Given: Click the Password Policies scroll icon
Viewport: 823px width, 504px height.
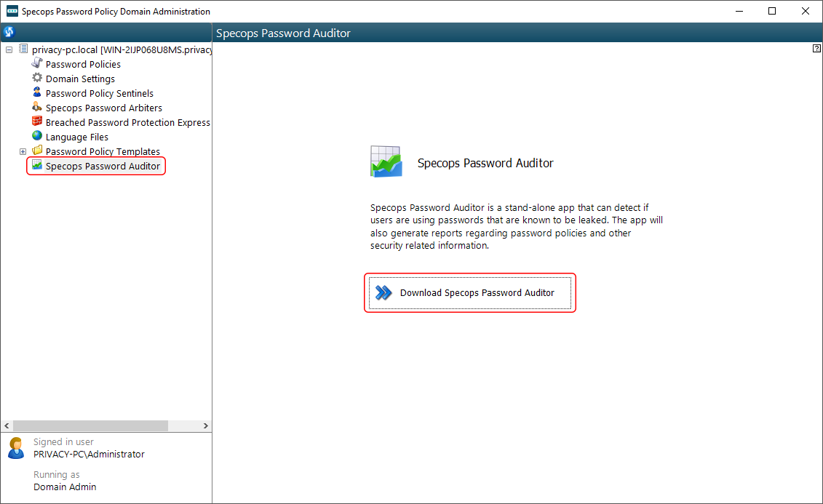Looking at the screenshot, I should point(36,63).
